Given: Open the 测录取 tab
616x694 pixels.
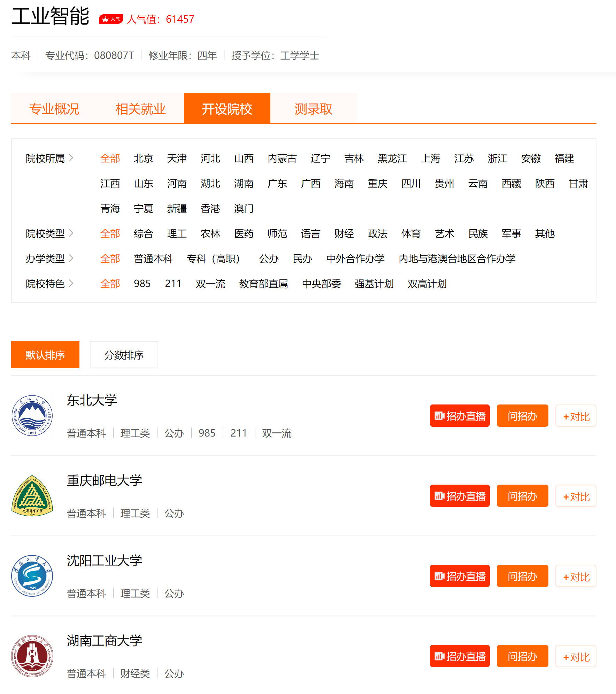Looking at the screenshot, I should 314,109.
